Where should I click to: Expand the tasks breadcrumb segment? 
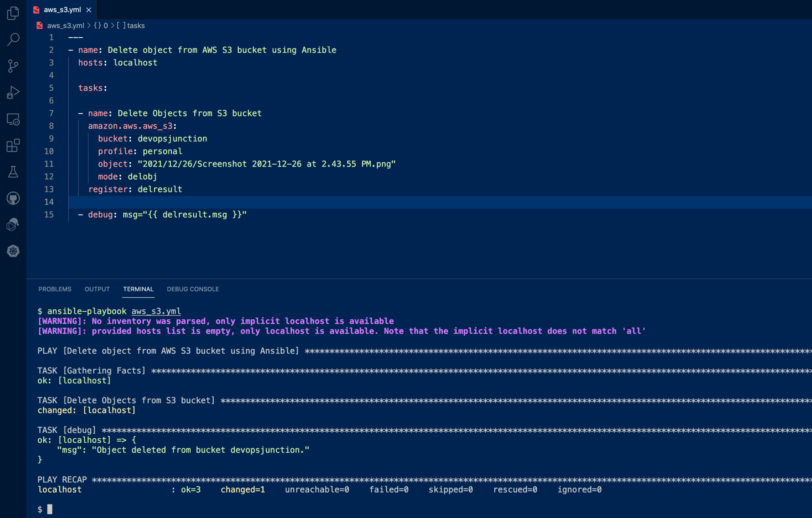click(136, 26)
